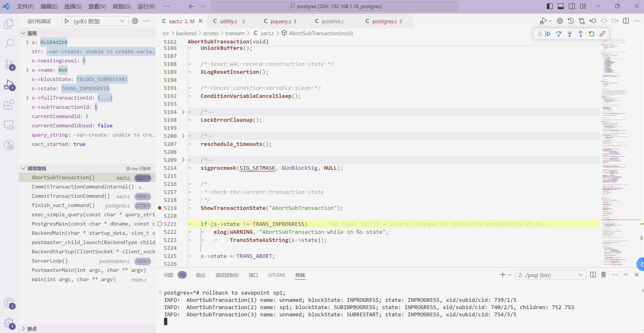Image resolution: width=644 pixels, height=333 pixels.
Task: Close the xact.c editor tab
Action: (200, 21)
